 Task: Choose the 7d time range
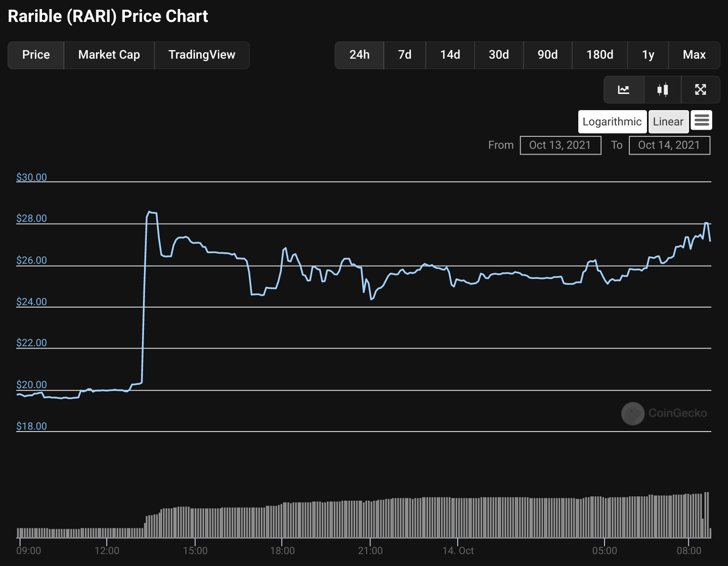[x=405, y=55]
